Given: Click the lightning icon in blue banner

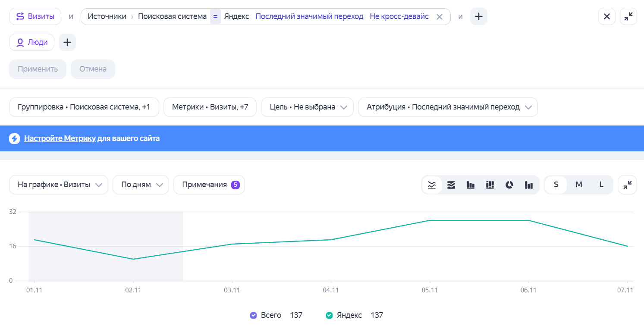Looking at the screenshot, I should [15, 138].
